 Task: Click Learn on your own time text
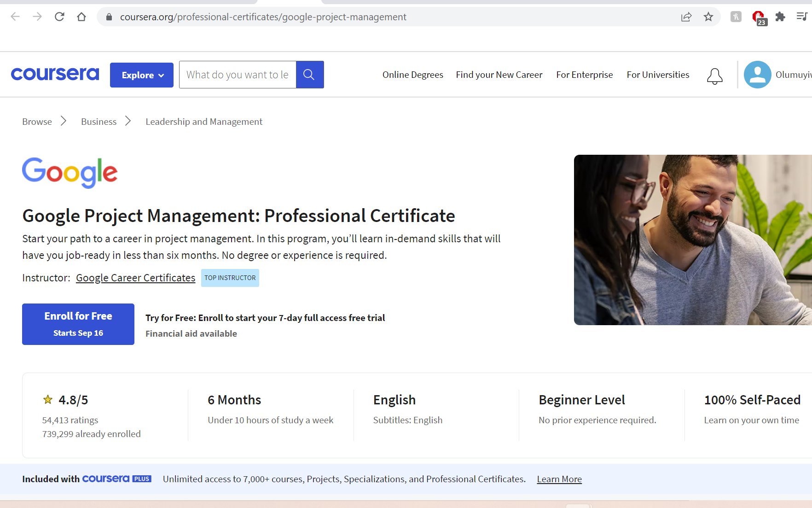click(751, 420)
